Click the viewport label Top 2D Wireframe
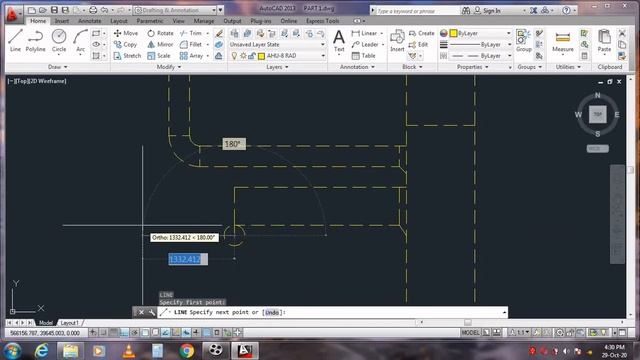640x360 pixels. point(37,81)
